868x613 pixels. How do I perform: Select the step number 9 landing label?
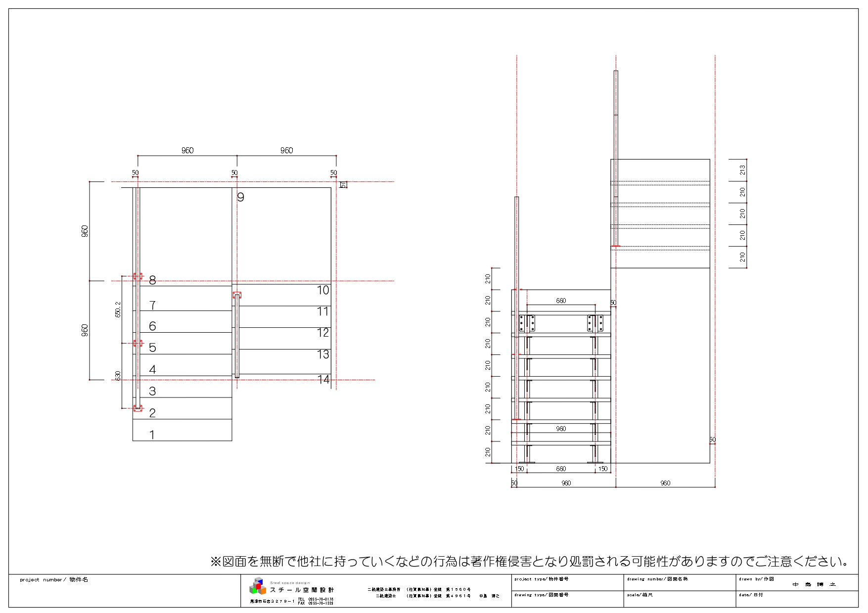240,197
